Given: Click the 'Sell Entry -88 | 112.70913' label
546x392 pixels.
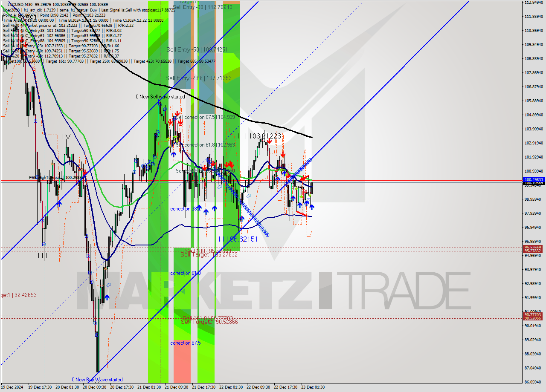Looking at the screenshot, I should pyautogui.click(x=203, y=7).
